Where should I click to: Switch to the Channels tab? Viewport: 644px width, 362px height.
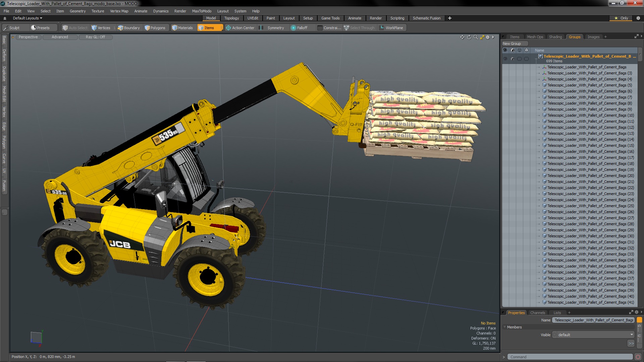[x=538, y=313]
